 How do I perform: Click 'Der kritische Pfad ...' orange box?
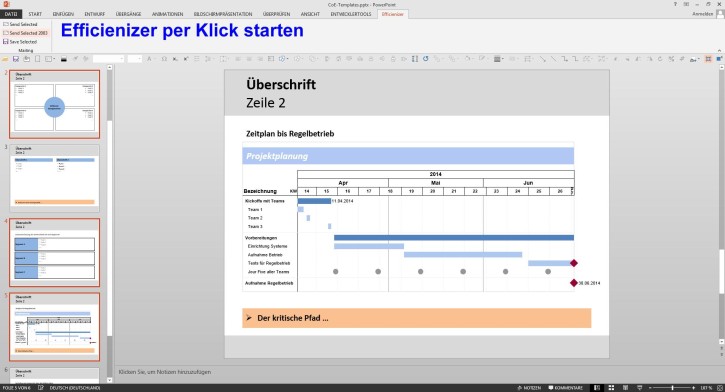417,318
